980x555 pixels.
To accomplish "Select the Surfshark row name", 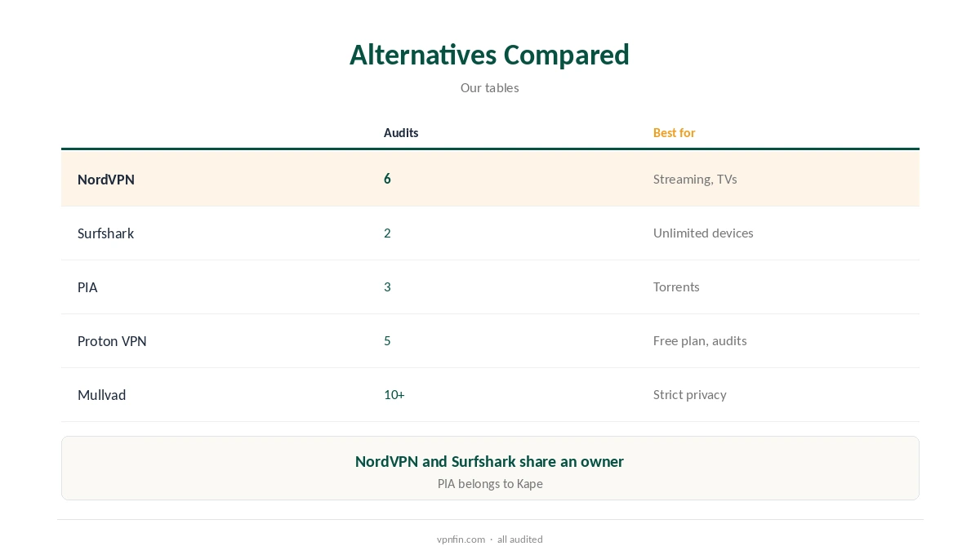I will pos(105,233).
